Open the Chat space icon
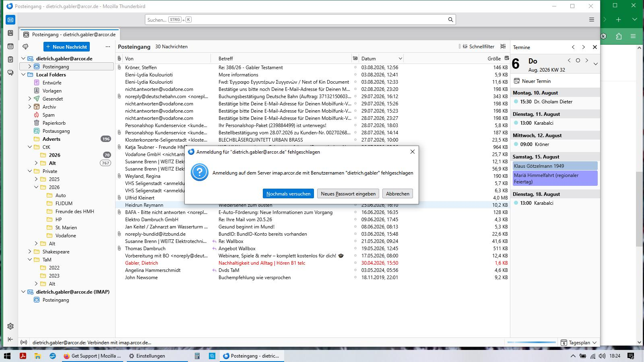This screenshot has height=362, width=644. coord(10,73)
